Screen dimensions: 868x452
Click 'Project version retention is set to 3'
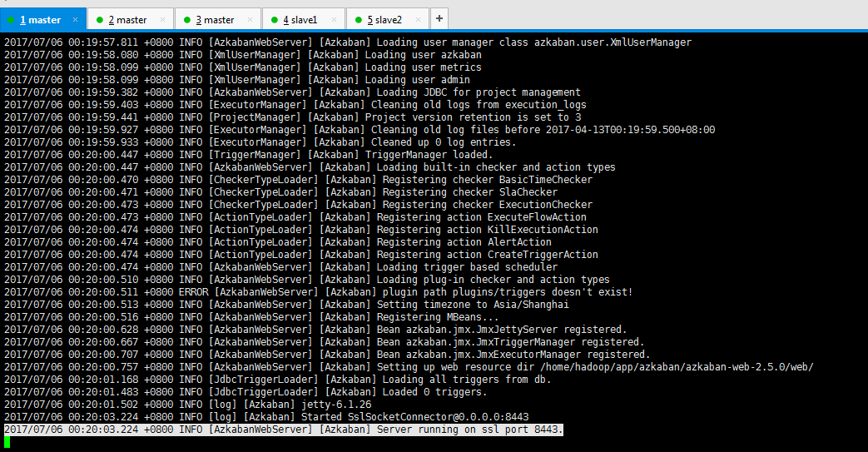[x=473, y=117]
